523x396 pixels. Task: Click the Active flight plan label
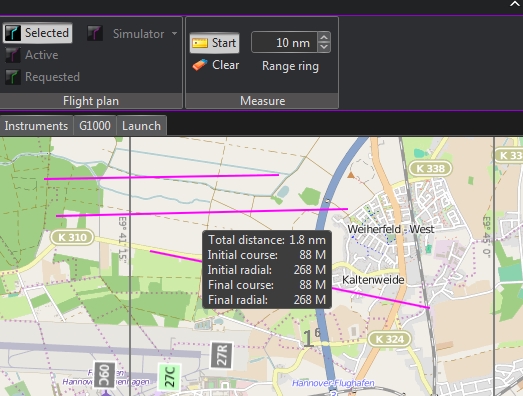click(x=42, y=55)
